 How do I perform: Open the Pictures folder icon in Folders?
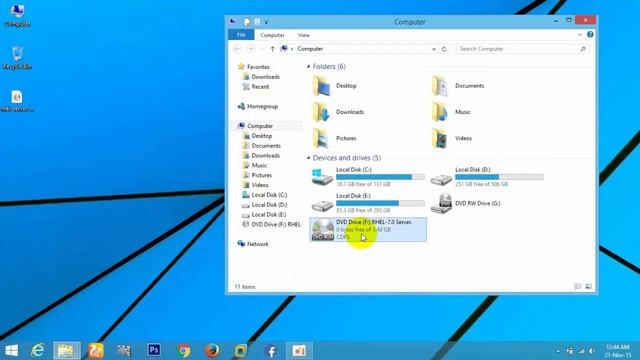click(x=322, y=138)
